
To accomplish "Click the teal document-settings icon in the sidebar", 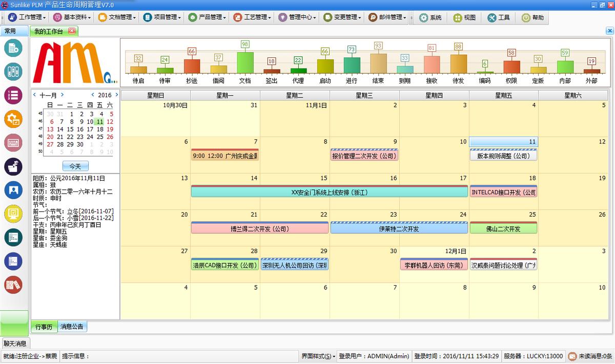I will tap(13, 48).
